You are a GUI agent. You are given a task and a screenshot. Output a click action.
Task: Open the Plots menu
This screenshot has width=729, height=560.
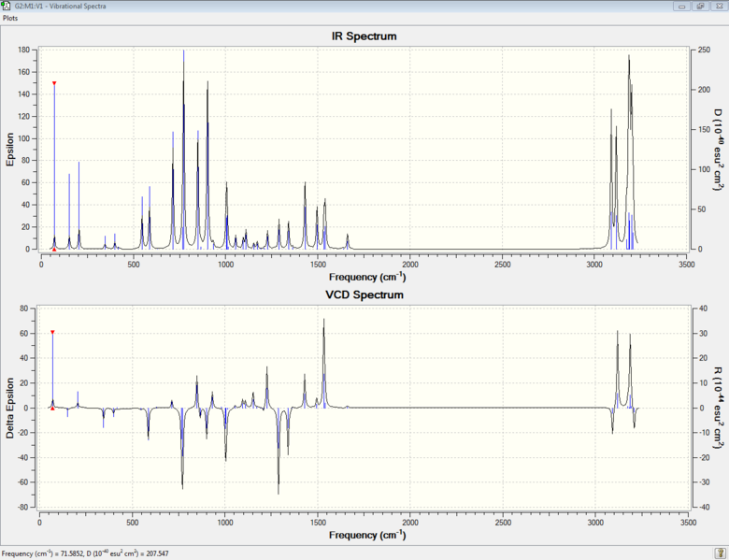pyautogui.click(x=10, y=18)
